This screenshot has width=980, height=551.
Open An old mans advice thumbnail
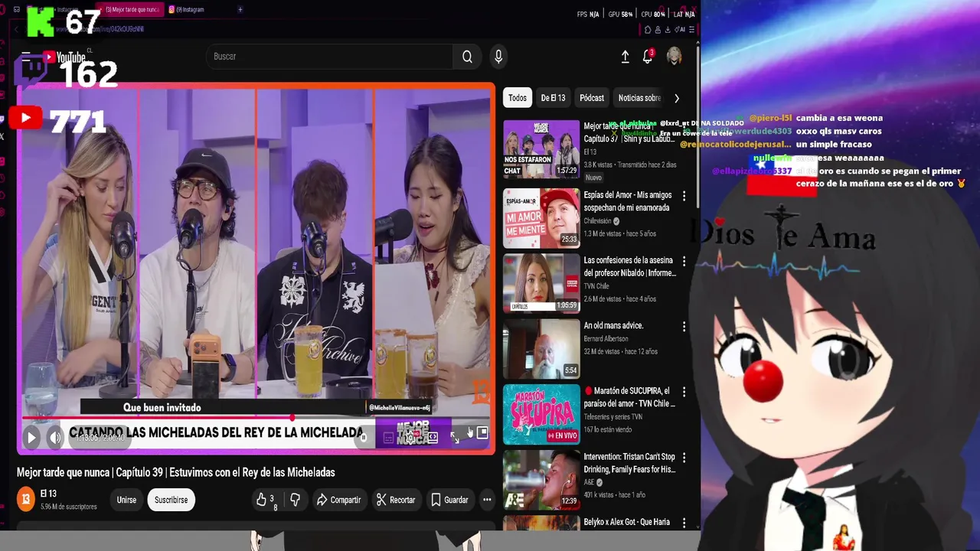coord(541,348)
